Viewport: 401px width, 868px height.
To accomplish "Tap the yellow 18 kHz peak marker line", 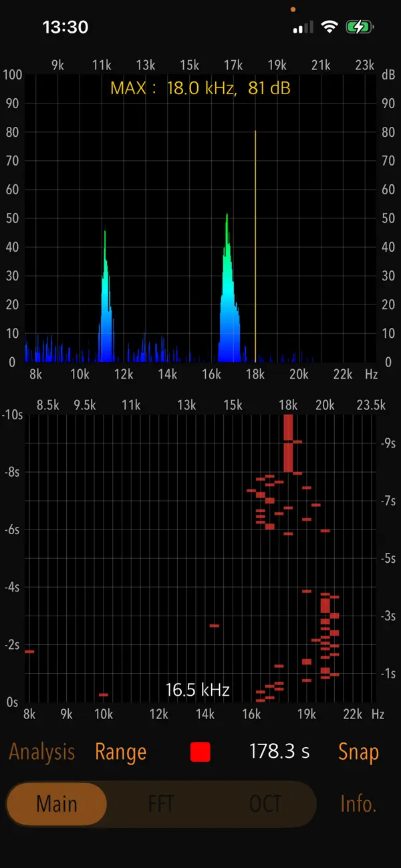I will click(255, 246).
